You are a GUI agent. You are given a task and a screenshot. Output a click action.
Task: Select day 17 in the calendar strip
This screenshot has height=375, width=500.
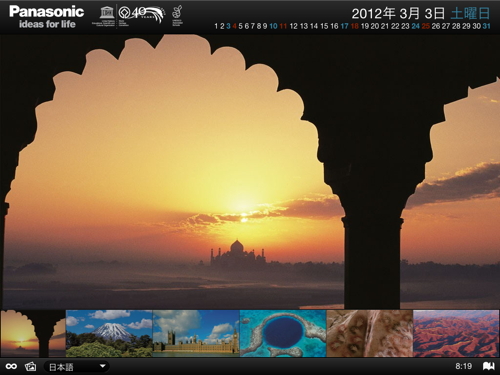(345, 26)
